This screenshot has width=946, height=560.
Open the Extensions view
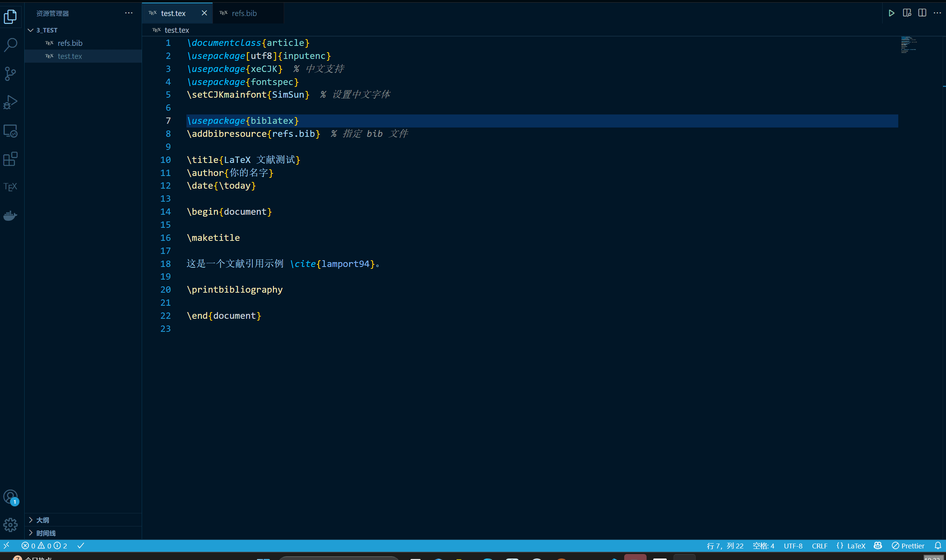(x=10, y=159)
